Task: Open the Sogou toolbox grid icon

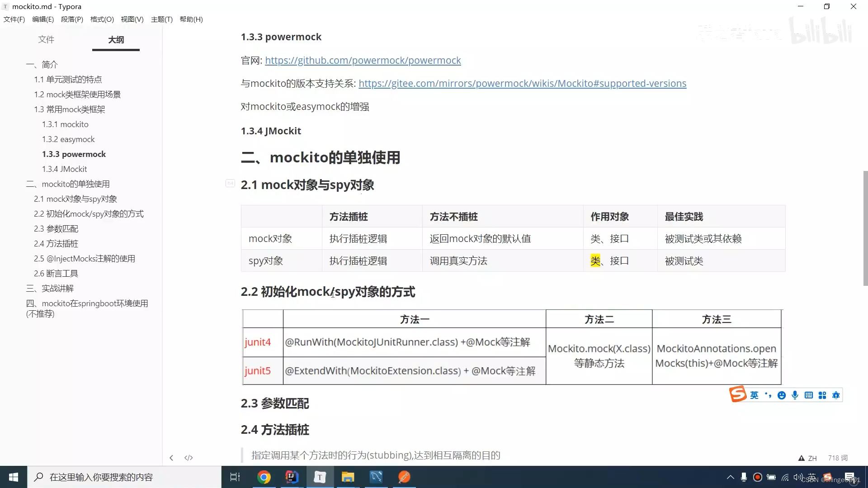Action: [x=822, y=395]
